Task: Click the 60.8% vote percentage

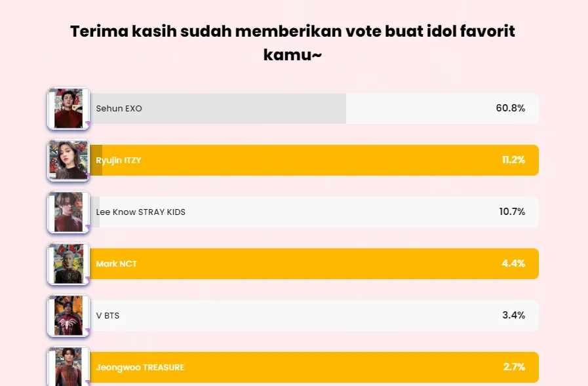Action: coord(511,108)
